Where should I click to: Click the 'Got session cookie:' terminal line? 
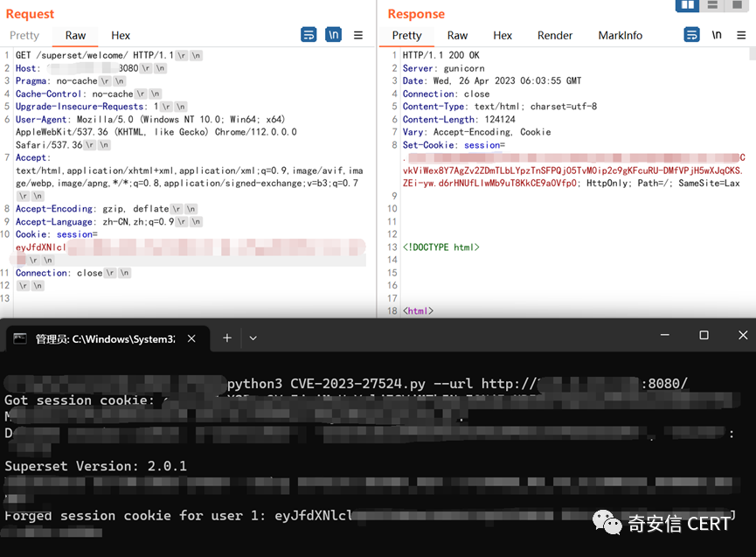coord(80,400)
